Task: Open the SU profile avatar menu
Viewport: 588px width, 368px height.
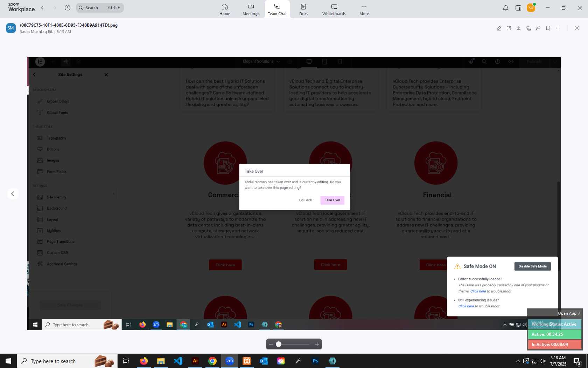Action: point(531,7)
